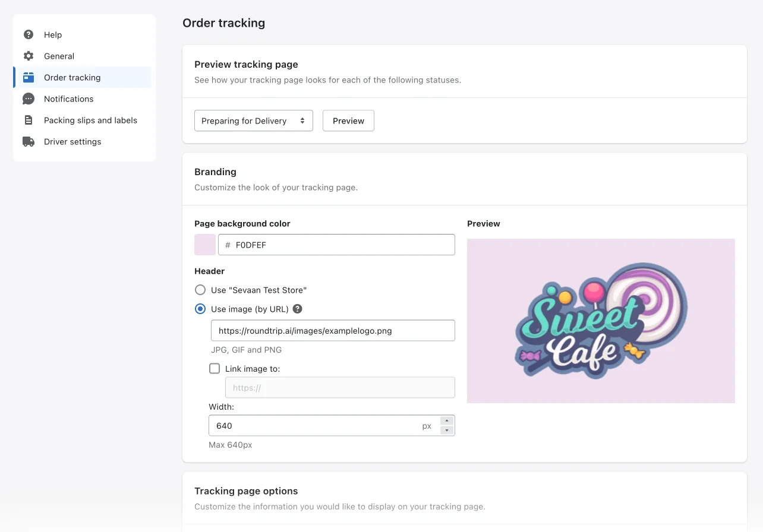Click the help icon beside Use image

tap(298, 309)
